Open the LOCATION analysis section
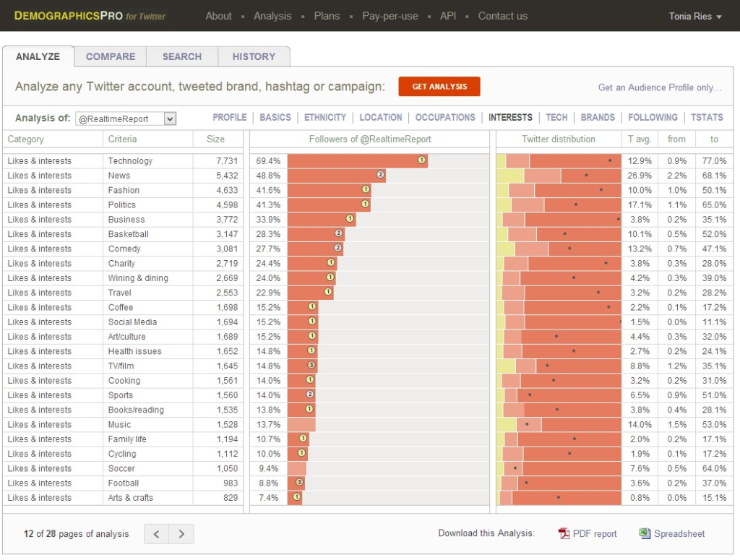This screenshot has width=740, height=560. (x=380, y=118)
